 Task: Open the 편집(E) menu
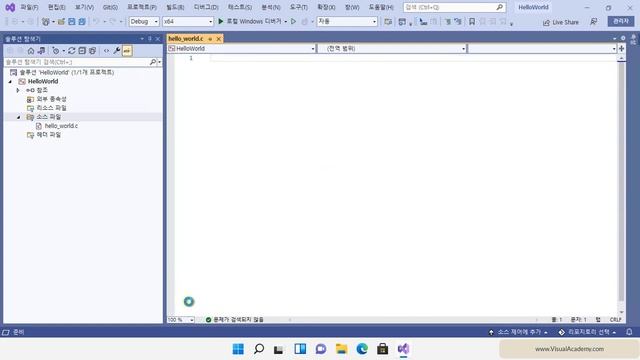click(56, 7)
